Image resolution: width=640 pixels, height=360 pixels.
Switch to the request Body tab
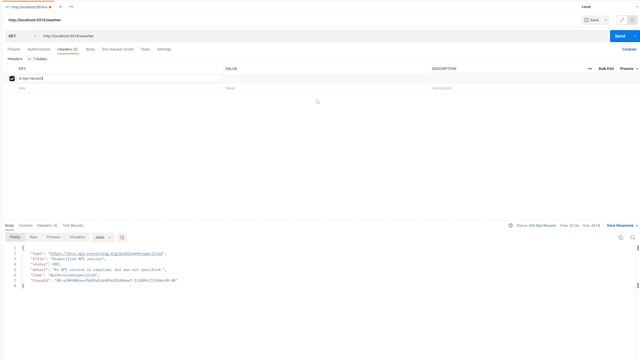pos(90,49)
